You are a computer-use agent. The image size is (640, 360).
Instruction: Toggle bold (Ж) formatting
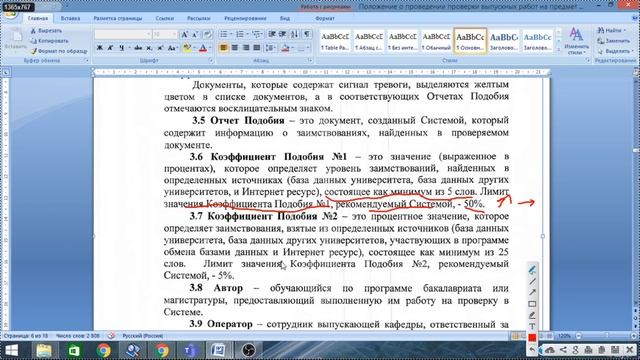click(x=99, y=48)
